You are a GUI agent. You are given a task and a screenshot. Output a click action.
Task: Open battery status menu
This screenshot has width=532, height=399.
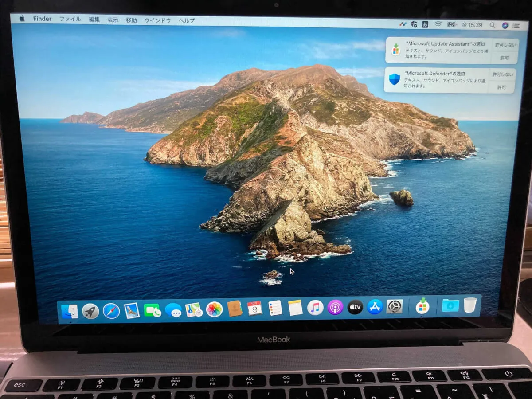click(x=452, y=25)
